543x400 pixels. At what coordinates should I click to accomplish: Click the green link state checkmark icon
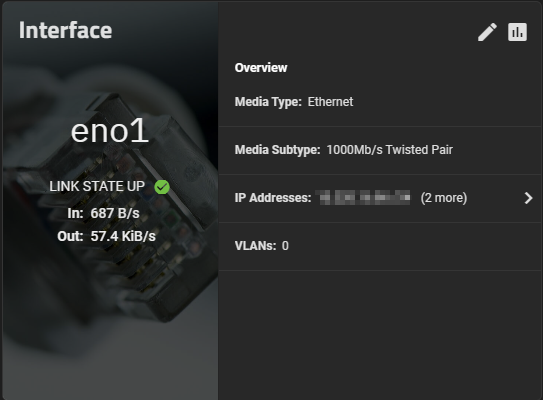click(x=162, y=187)
